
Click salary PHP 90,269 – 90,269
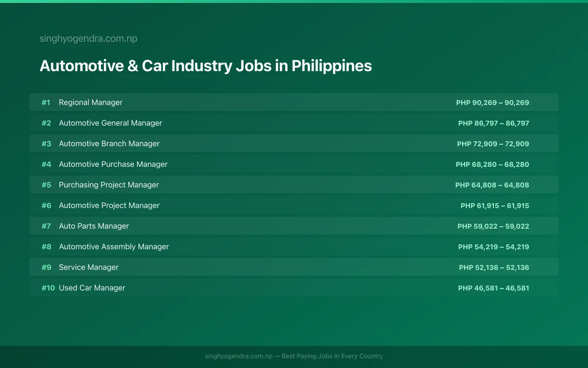[x=492, y=103]
